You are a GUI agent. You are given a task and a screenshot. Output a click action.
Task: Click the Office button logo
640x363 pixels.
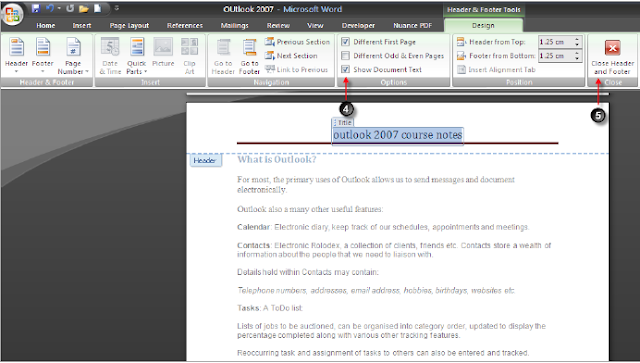[12, 14]
